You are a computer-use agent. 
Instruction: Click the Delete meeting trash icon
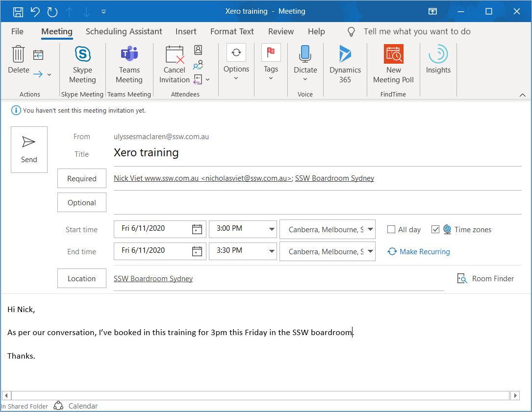point(19,55)
